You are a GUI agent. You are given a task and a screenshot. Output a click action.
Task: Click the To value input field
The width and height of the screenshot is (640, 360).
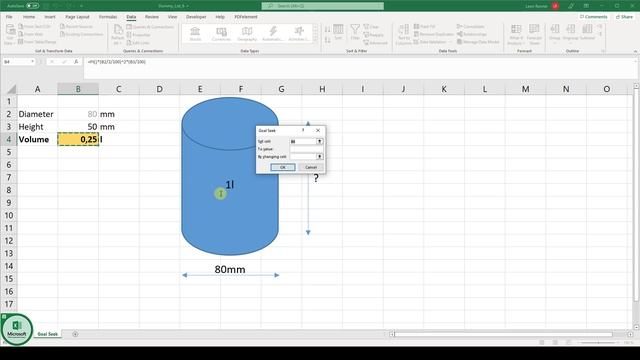(307, 149)
